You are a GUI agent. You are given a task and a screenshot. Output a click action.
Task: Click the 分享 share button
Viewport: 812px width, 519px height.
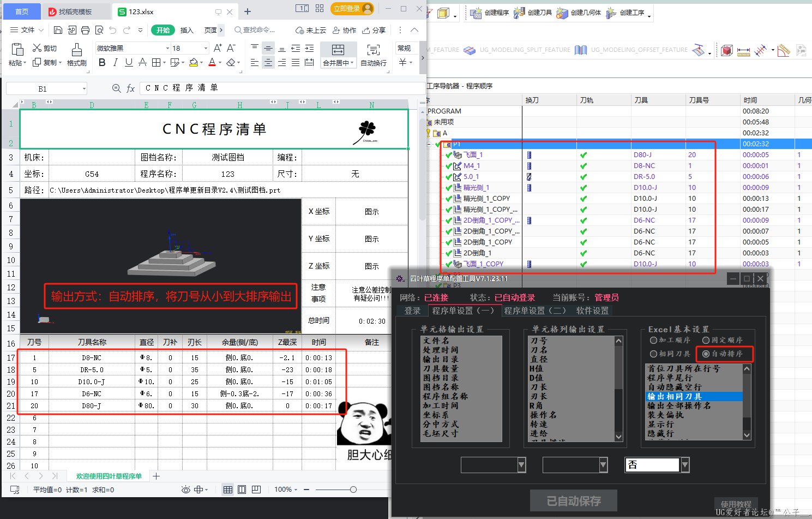coord(374,30)
